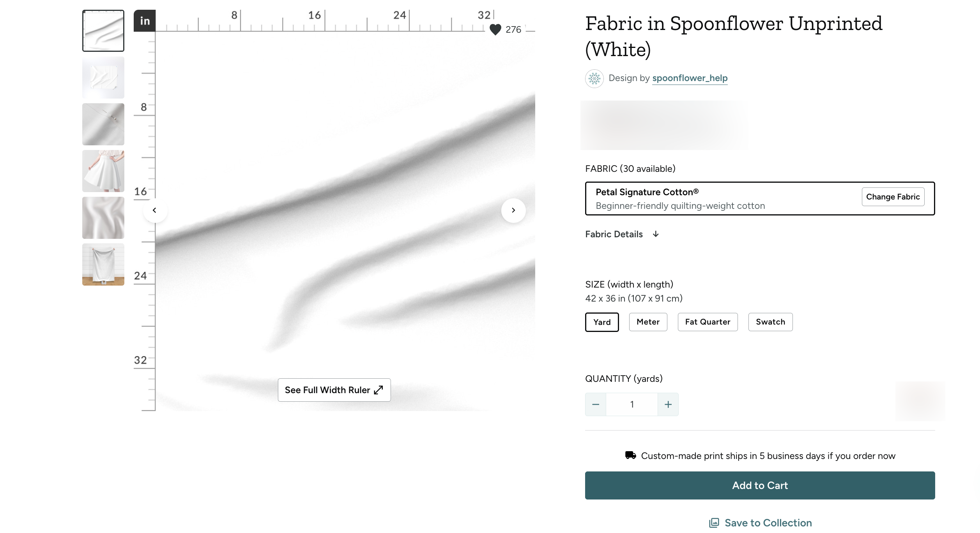Advance to the next product image
Screen dimensions: 980x533
pyautogui.click(x=513, y=210)
